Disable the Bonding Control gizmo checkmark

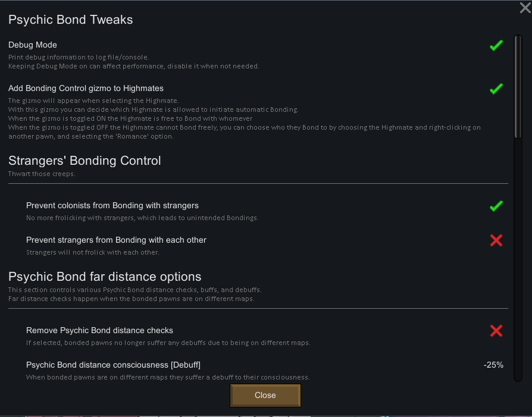tap(496, 89)
